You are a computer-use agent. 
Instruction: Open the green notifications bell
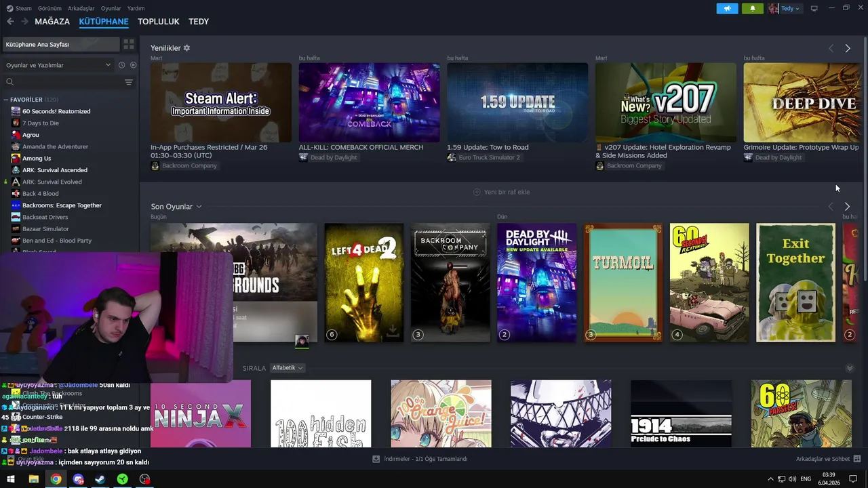point(752,8)
